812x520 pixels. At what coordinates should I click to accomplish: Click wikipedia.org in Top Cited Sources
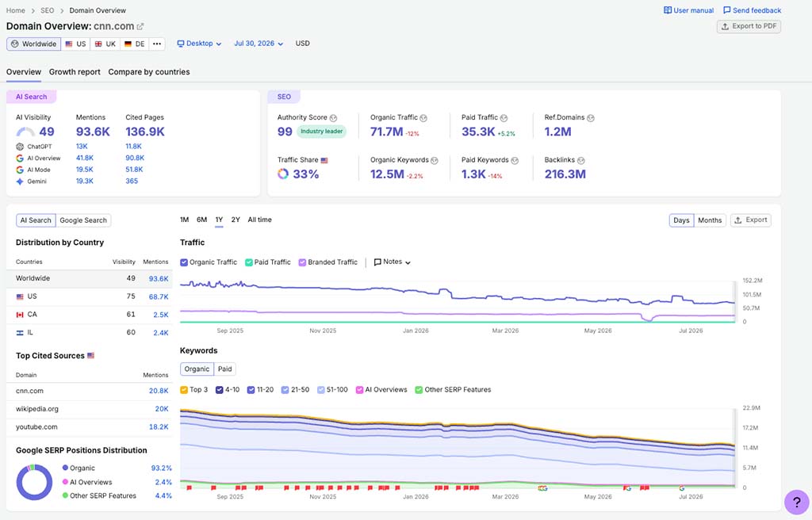pyautogui.click(x=37, y=409)
